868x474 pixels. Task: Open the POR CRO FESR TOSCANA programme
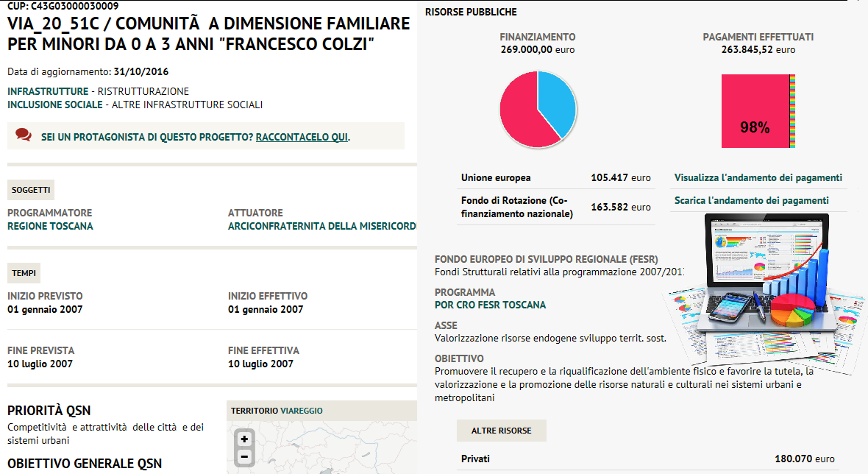tap(490, 305)
